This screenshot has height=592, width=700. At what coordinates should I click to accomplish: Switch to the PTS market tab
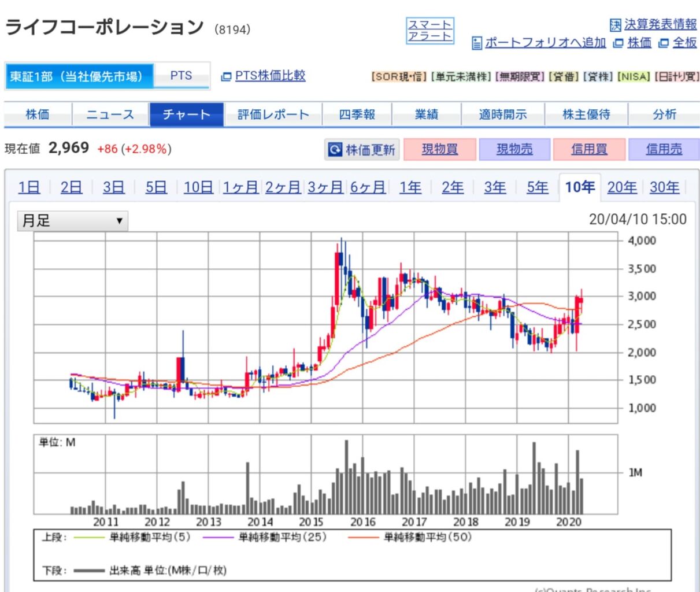tap(181, 76)
